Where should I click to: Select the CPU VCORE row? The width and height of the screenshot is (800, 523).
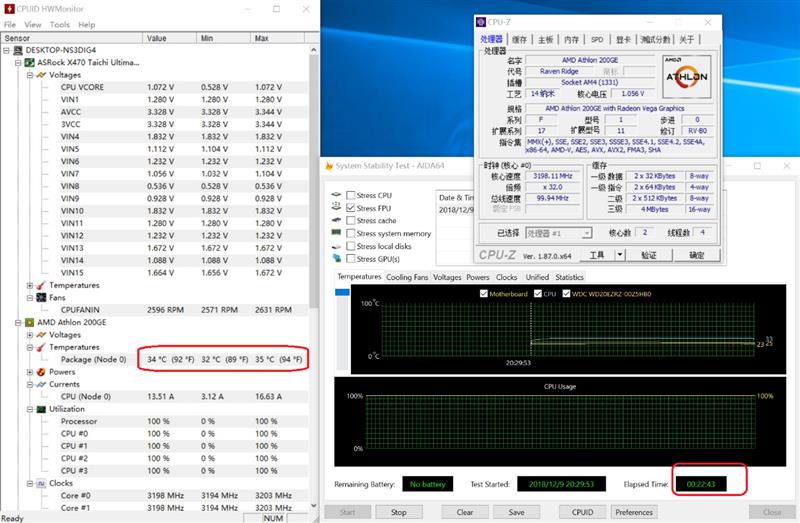point(155,87)
